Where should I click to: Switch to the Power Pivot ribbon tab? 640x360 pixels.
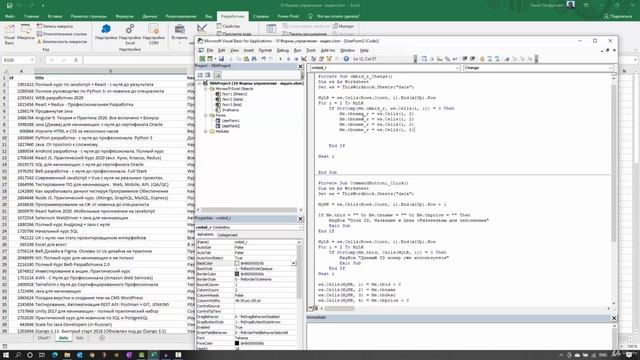tap(288, 16)
